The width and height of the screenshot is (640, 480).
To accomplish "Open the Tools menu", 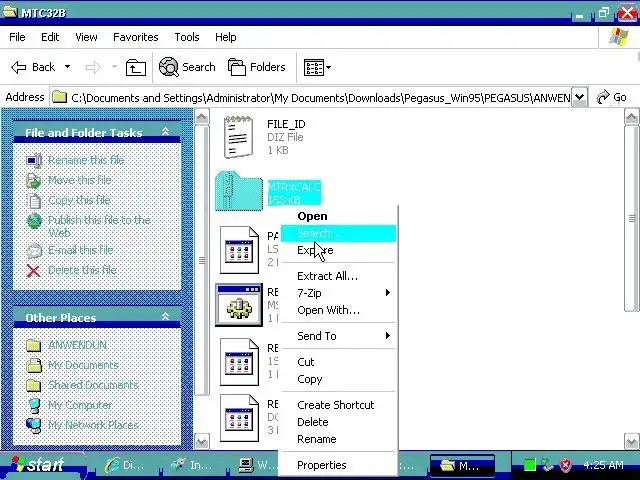I will tap(187, 37).
